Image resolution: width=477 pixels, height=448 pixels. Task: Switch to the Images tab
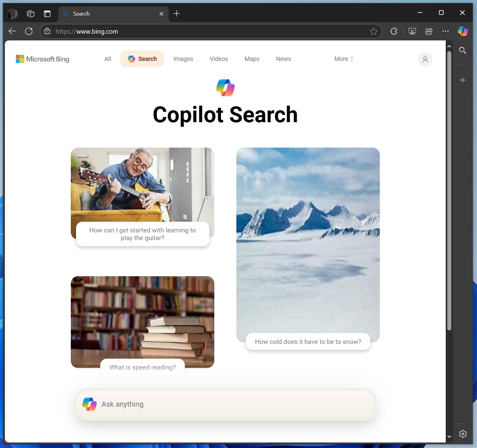click(x=183, y=59)
